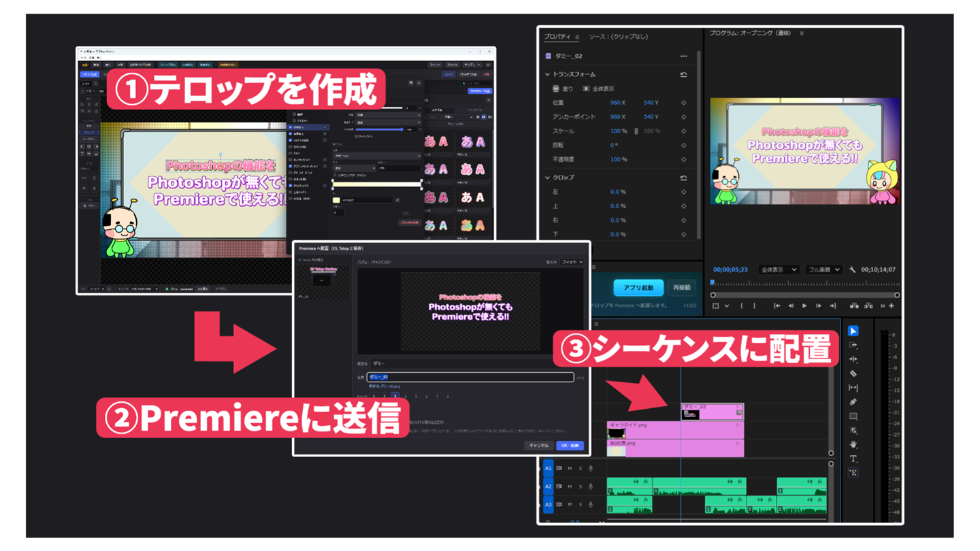Toggle 不透明度 keyframe diamond
Screen dimensions: 980x551
[683, 160]
